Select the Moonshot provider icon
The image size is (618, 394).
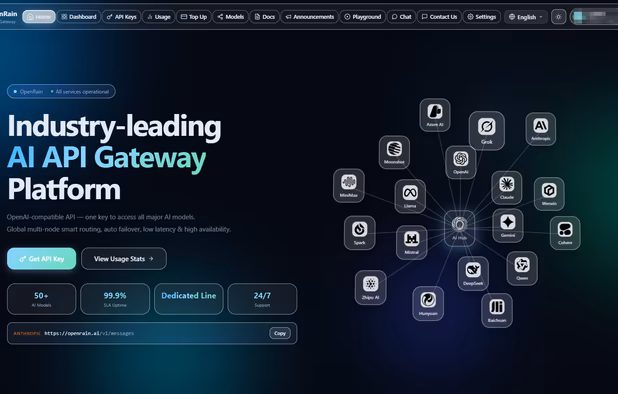394,152
